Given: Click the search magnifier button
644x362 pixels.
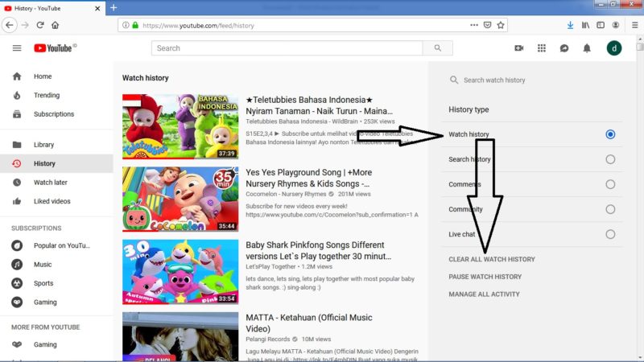Looking at the screenshot, I should click(438, 48).
